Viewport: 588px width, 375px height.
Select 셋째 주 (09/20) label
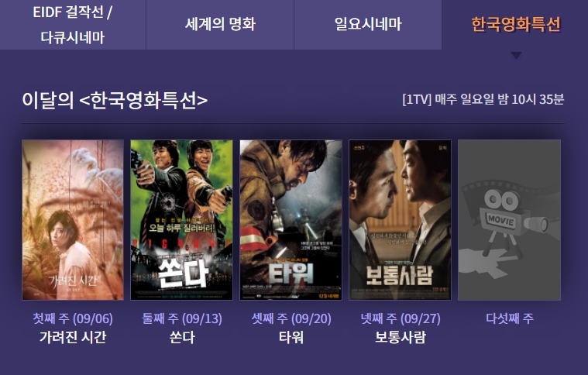pyautogui.click(x=291, y=318)
